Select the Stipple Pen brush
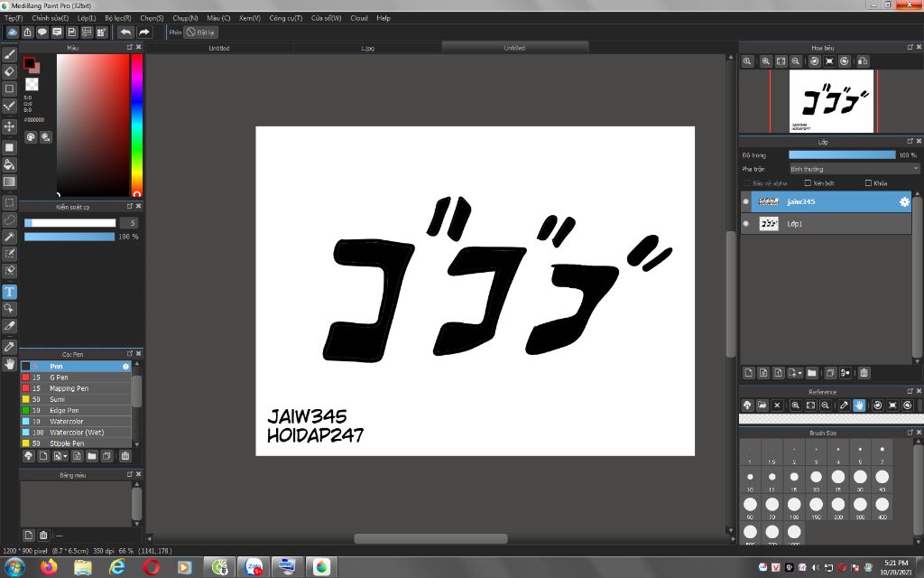 point(76,443)
